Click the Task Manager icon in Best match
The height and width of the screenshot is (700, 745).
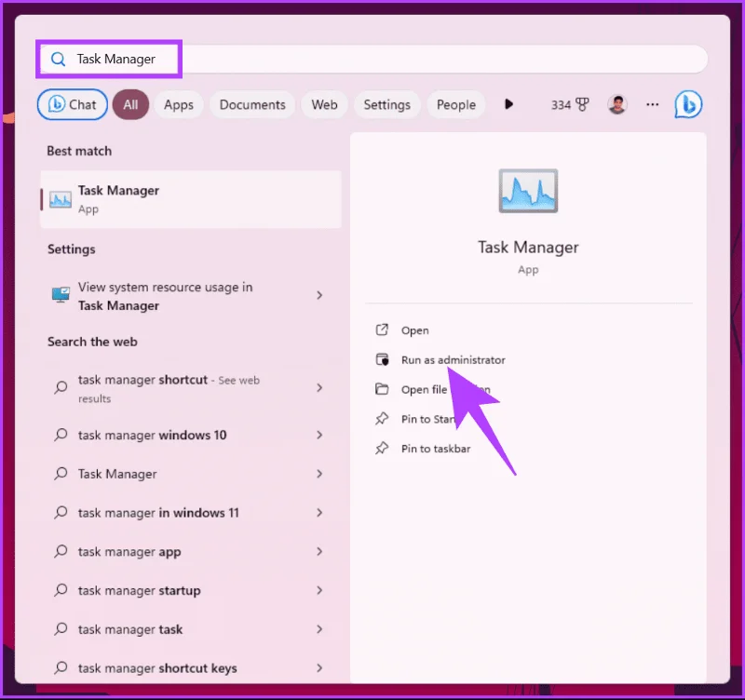tap(61, 199)
